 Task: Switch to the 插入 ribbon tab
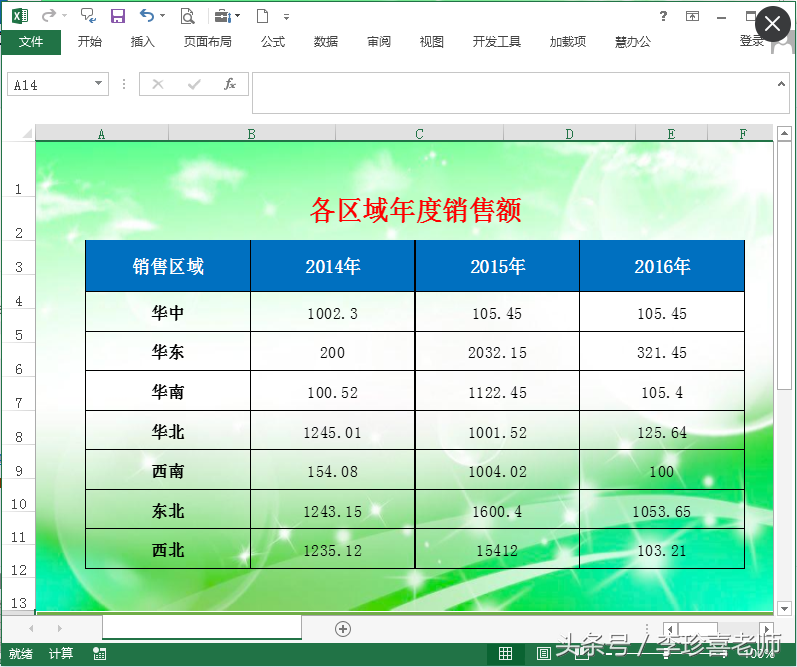tap(143, 42)
